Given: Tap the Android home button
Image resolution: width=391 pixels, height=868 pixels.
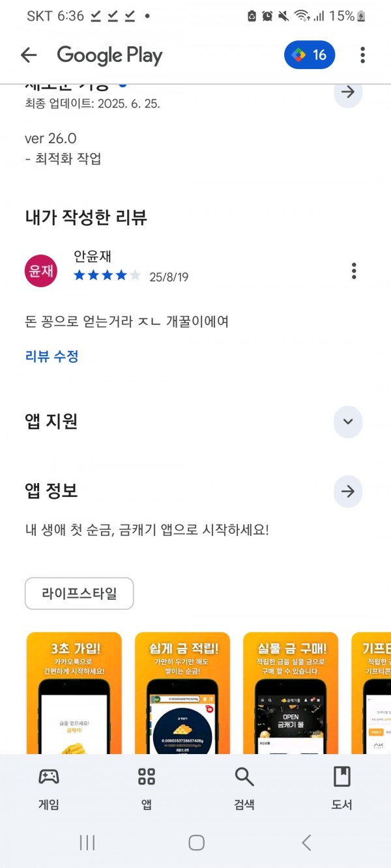Looking at the screenshot, I should pos(196,843).
